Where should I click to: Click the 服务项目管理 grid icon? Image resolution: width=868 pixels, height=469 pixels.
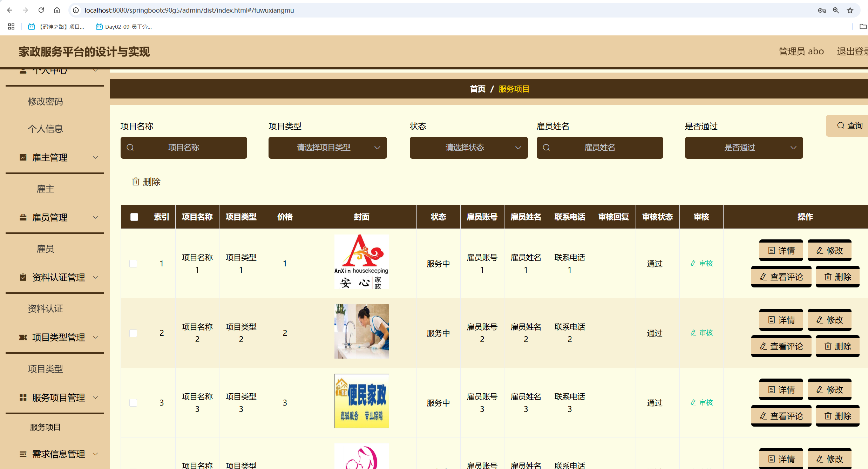click(x=23, y=397)
